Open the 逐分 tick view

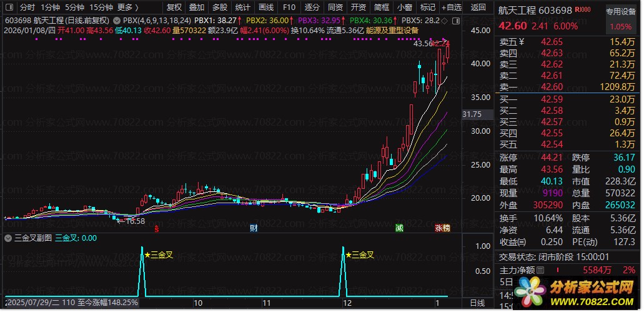[x=312, y=7]
